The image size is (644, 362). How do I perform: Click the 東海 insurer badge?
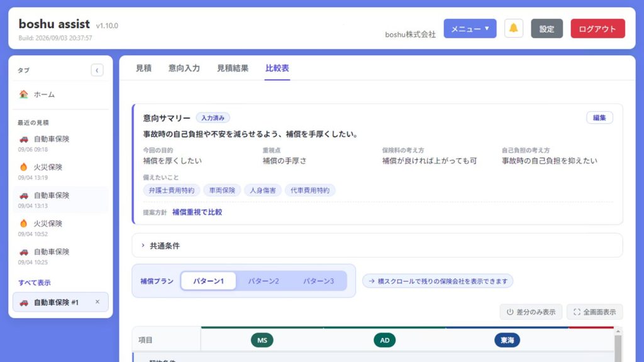pos(507,340)
